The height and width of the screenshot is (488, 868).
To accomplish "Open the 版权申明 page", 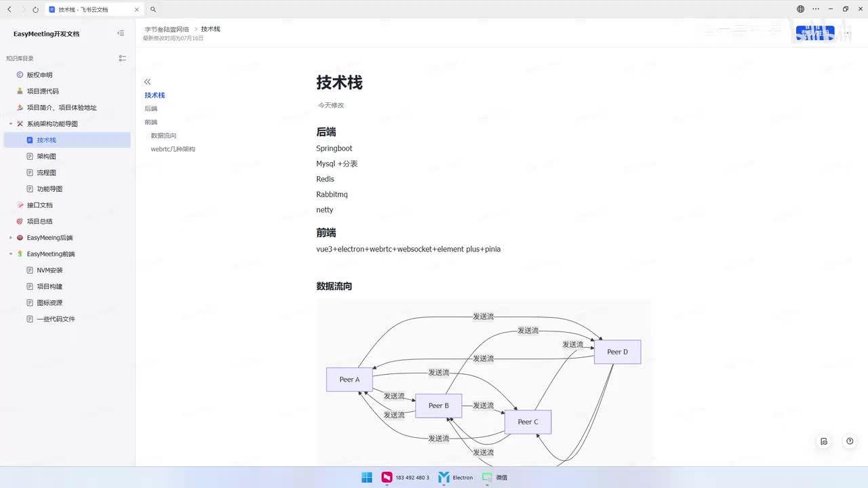I will 39,75.
